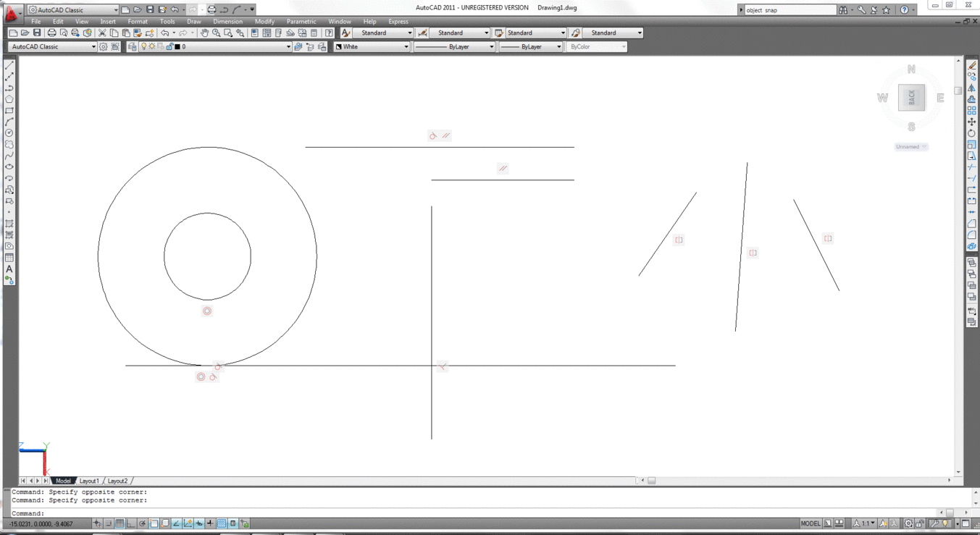
Task: Open the AutoCAD Classic workspace dropdown in title bar
Action: [73, 10]
